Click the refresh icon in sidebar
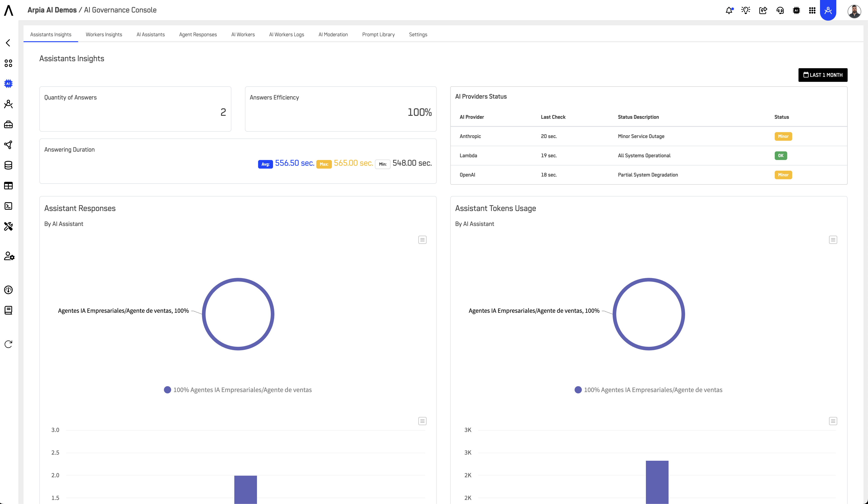Viewport: 868px width, 504px height. click(x=8, y=344)
